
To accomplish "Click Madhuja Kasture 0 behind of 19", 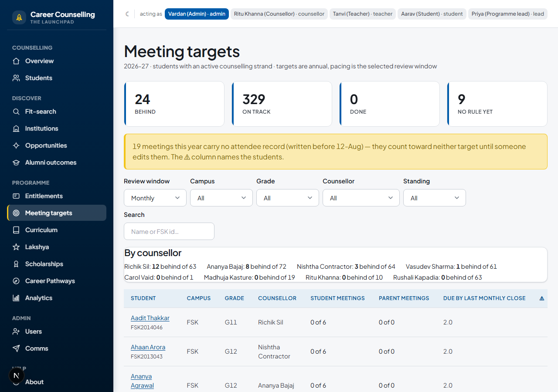I will [249, 277].
